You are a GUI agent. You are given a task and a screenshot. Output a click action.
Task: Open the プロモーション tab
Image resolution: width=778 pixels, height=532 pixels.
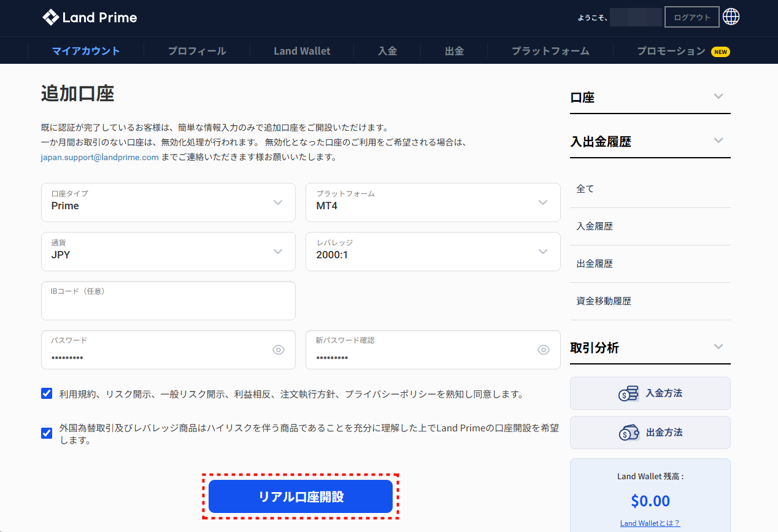click(671, 51)
